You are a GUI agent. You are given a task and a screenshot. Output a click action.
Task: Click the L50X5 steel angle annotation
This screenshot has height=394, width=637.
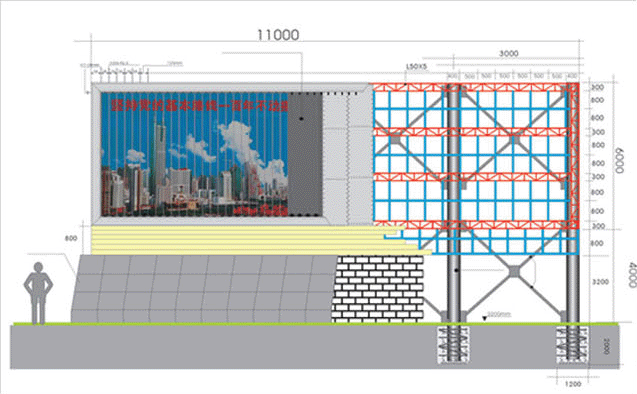pos(416,67)
